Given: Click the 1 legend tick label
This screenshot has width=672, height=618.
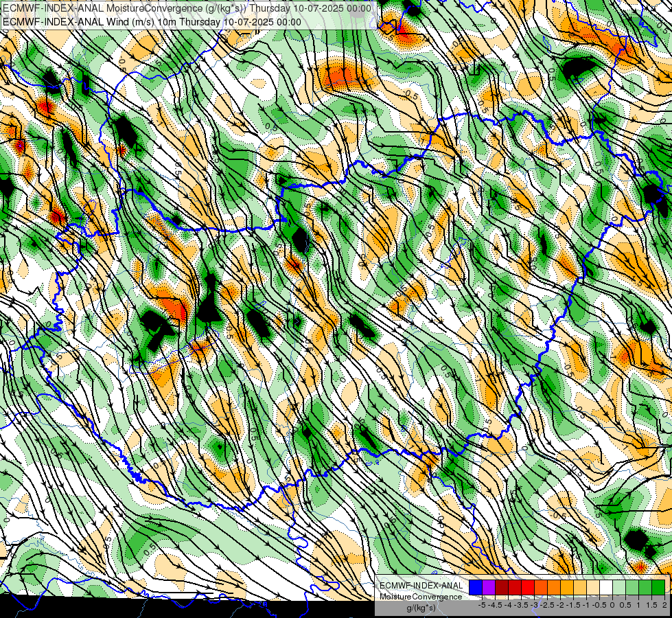Looking at the screenshot, I should [638, 605].
